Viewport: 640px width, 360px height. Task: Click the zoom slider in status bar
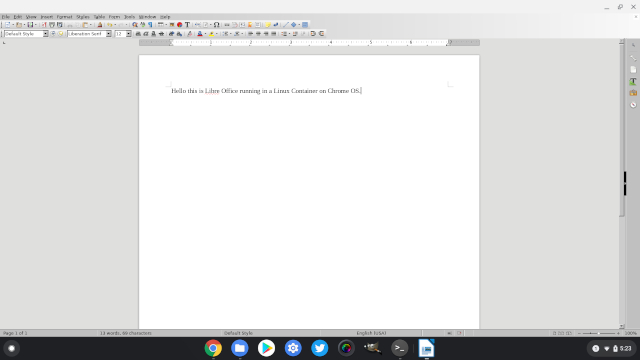pyautogui.click(x=599, y=333)
